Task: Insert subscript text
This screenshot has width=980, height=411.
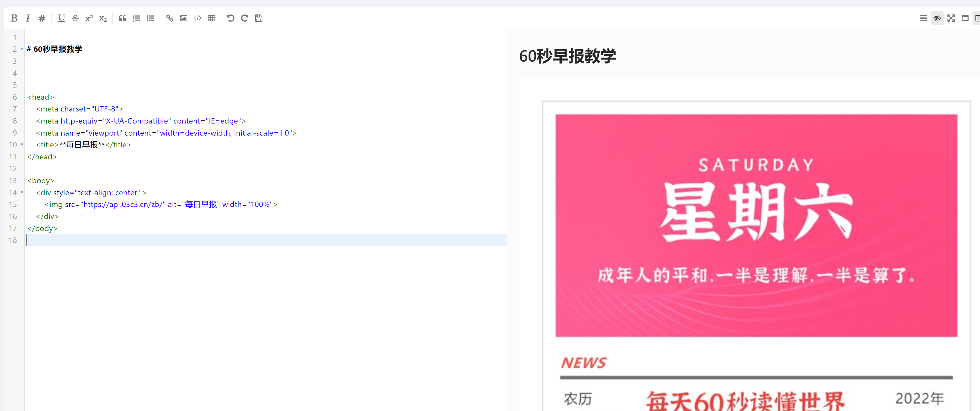Action: 103,18
